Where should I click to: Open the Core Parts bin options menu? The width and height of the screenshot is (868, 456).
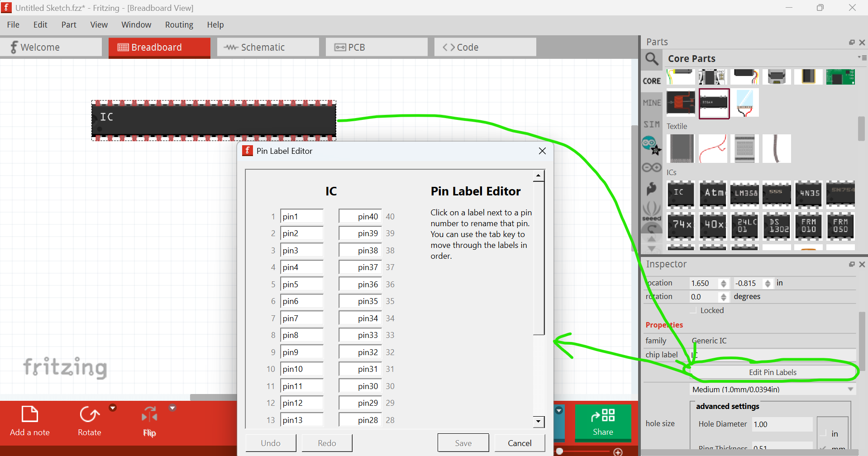(x=862, y=57)
